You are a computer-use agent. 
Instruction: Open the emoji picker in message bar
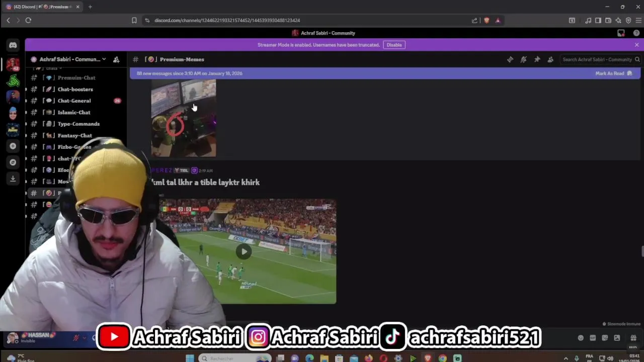pos(581,338)
